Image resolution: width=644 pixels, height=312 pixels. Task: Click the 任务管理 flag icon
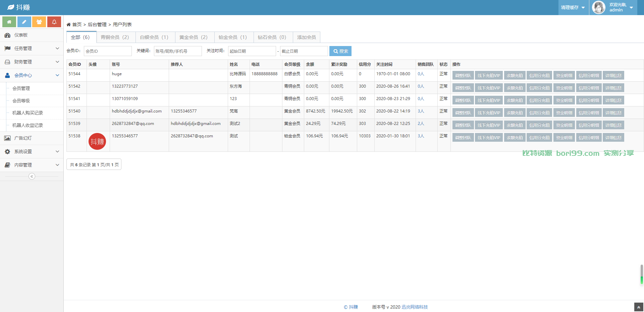point(7,48)
